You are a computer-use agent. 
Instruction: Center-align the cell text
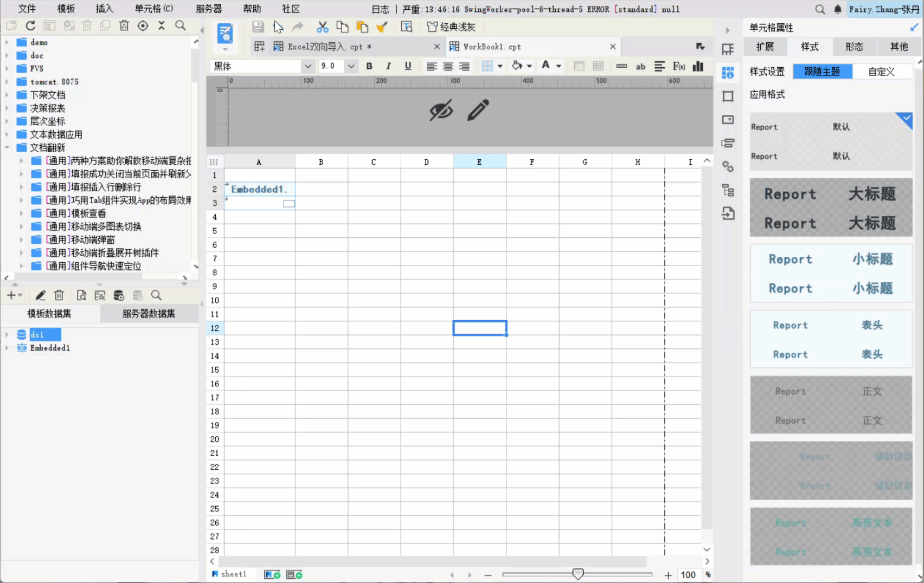448,66
